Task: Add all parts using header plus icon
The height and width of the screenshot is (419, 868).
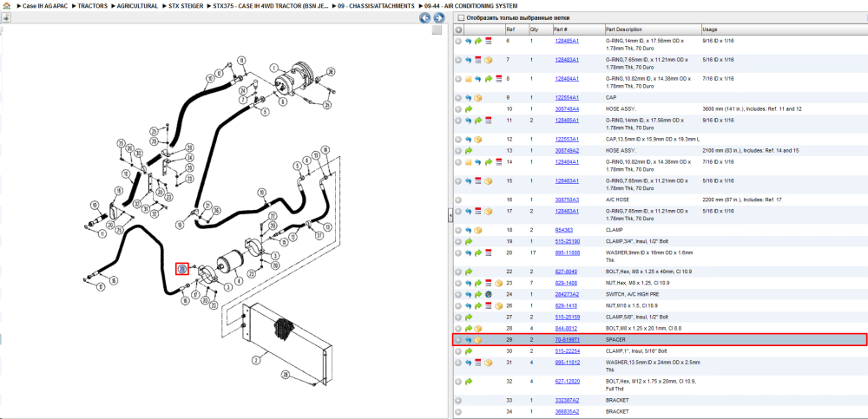Action: 458,29
